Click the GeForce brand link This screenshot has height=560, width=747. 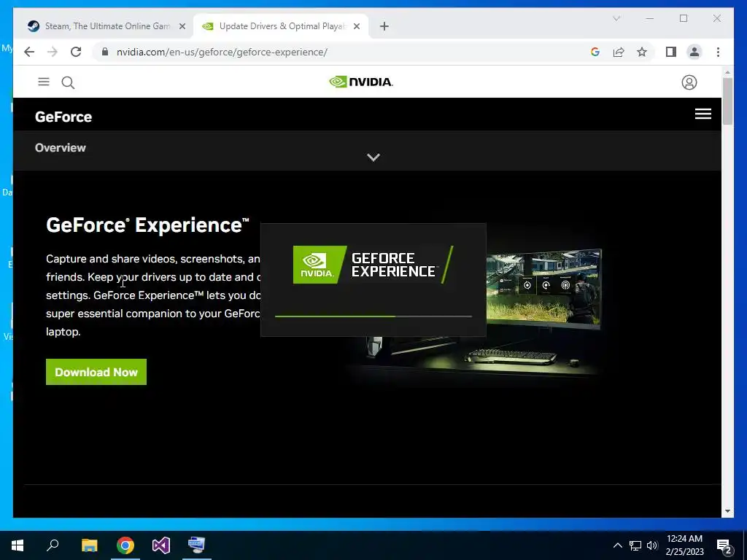[x=63, y=117]
